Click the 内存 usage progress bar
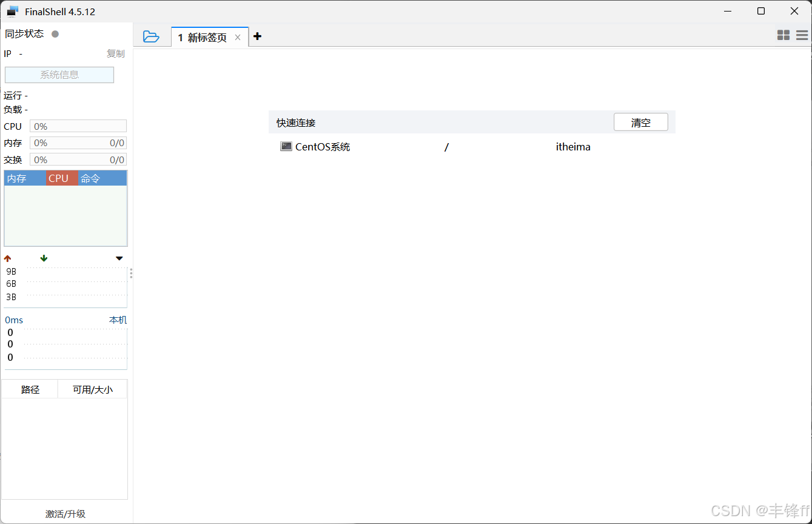The image size is (812, 524). click(78, 143)
